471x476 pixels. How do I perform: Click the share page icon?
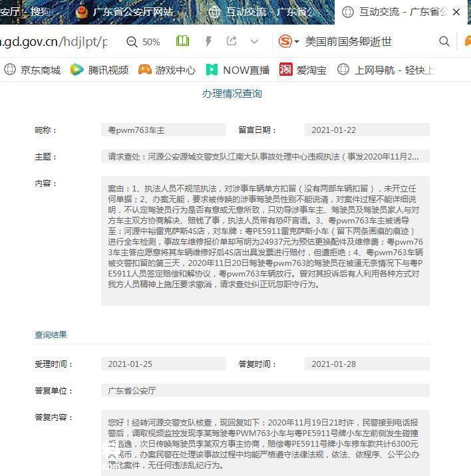click(232, 41)
